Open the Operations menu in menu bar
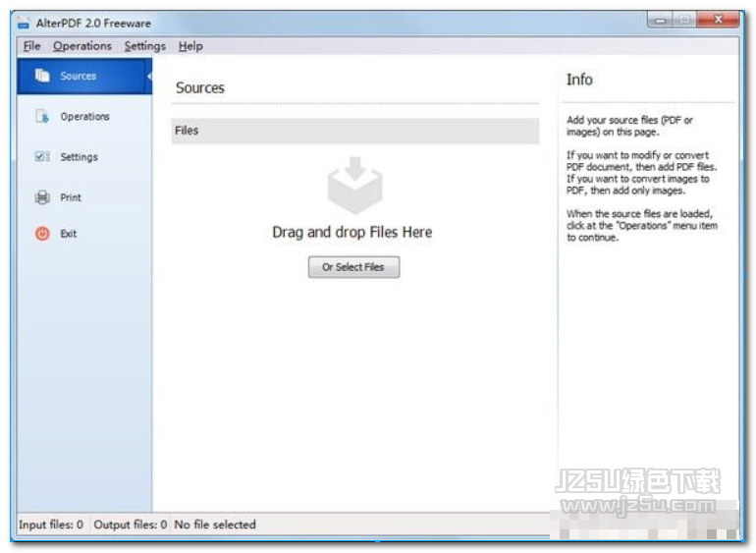 point(82,46)
